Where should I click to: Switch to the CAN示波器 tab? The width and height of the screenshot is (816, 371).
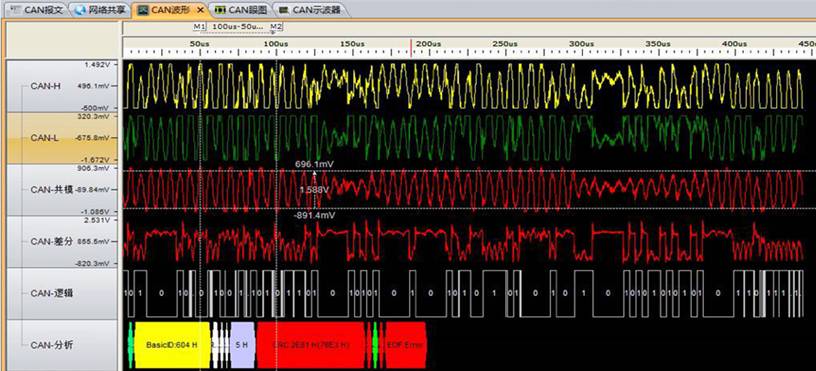click(309, 10)
